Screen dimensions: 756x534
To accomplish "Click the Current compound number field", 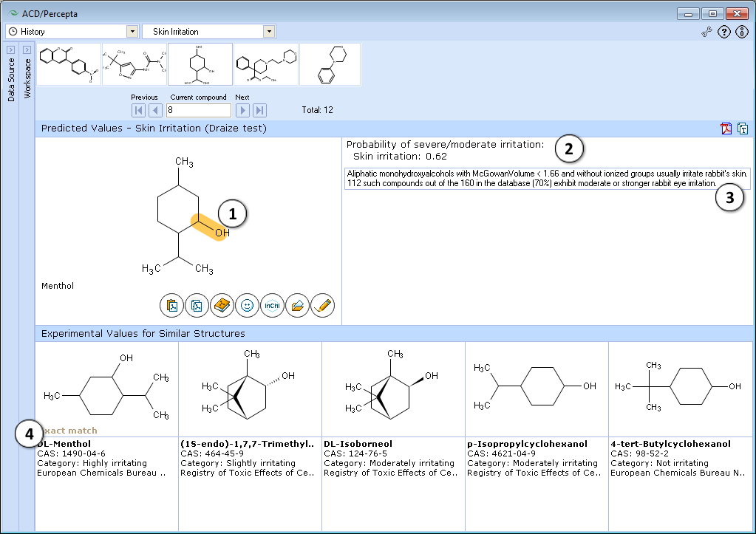I will pyautogui.click(x=199, y=110).
